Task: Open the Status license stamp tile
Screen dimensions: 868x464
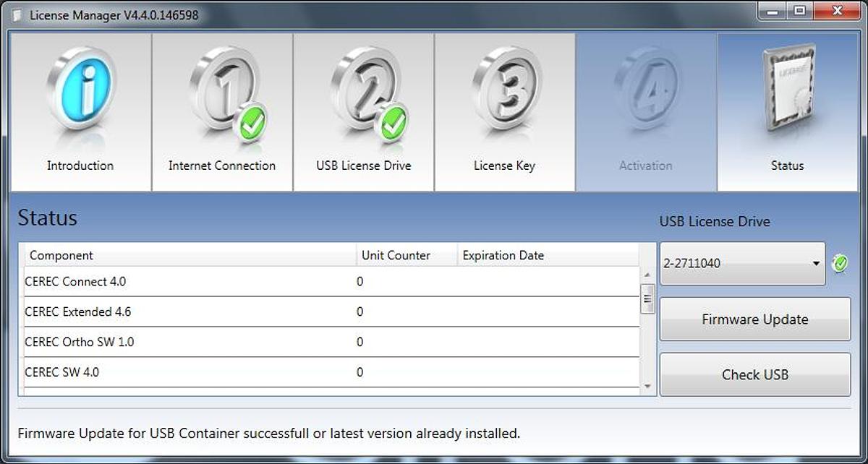Action: pos(787,112)
